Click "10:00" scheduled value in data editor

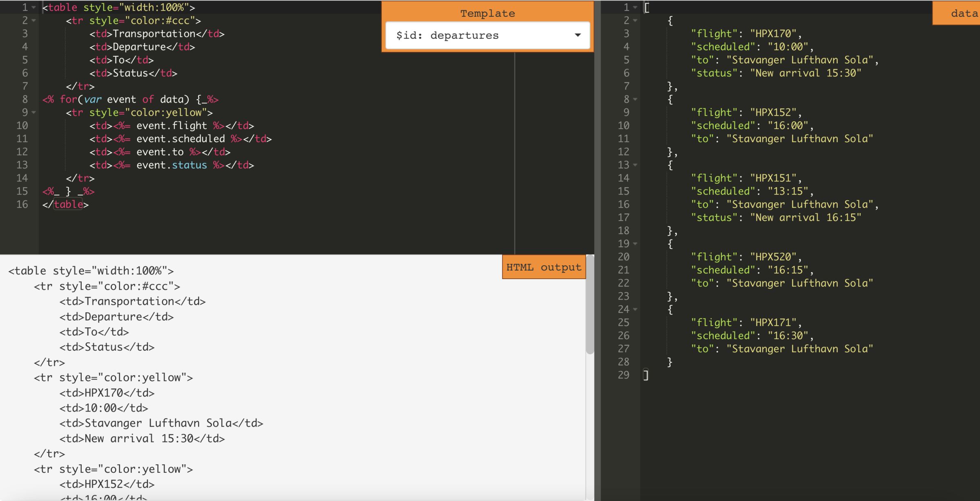[x=788, y=47]
